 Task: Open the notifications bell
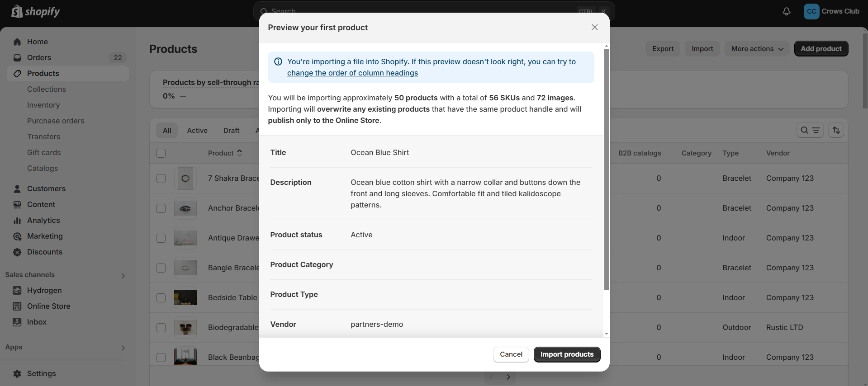[787, 11]
